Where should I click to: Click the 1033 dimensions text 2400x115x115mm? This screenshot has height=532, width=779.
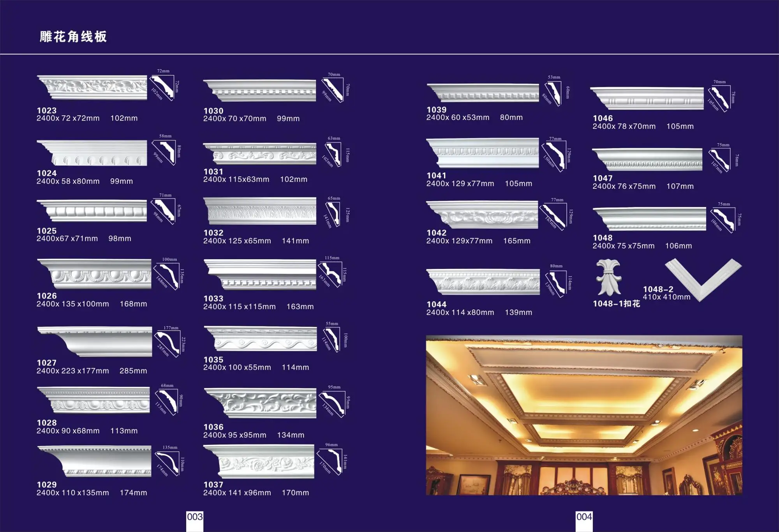pyautogui.click(x=239, y=307)
